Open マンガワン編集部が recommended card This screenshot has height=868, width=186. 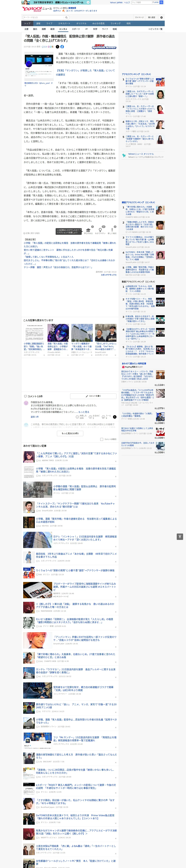tap(82, 340)
